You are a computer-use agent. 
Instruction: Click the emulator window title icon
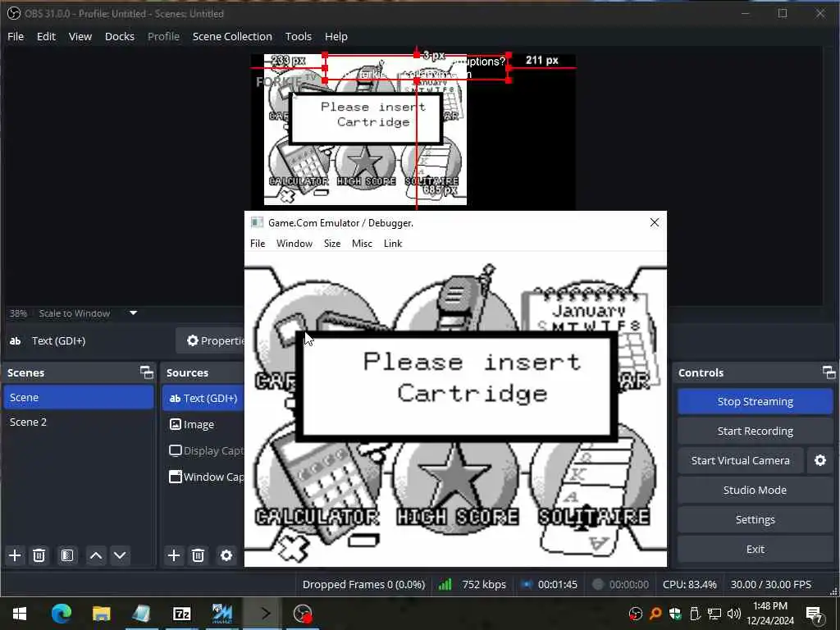click(257, 222)
